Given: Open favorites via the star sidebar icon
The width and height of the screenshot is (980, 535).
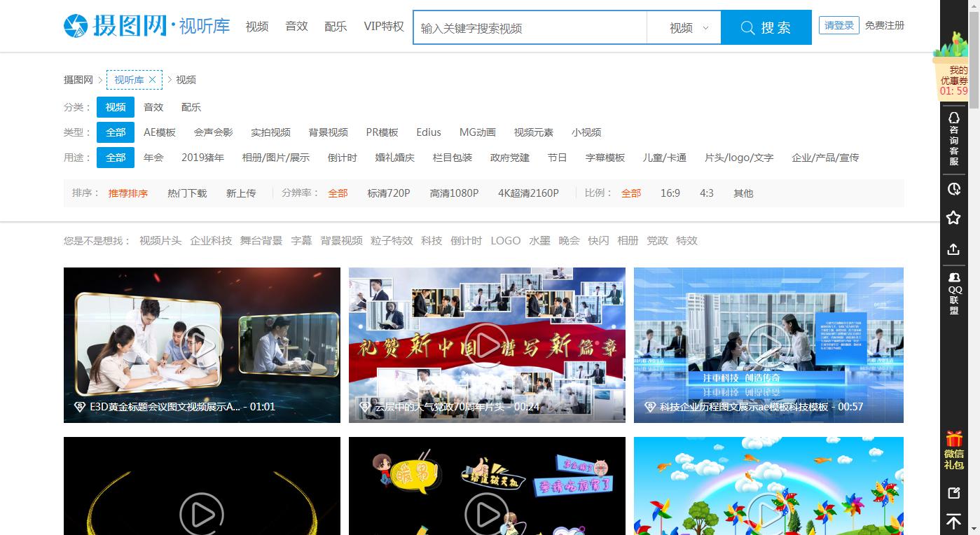Looking at the screenshot, I should coord(953,218).
